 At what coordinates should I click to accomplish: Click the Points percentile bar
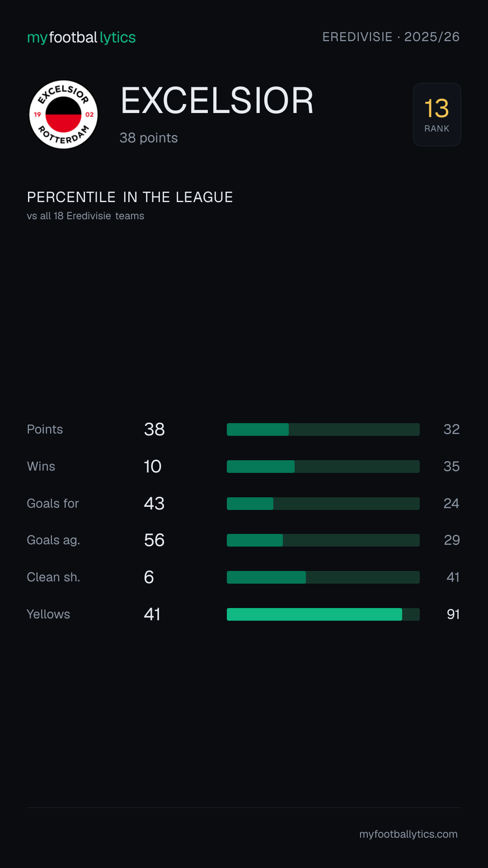click(x=323, y=429)
